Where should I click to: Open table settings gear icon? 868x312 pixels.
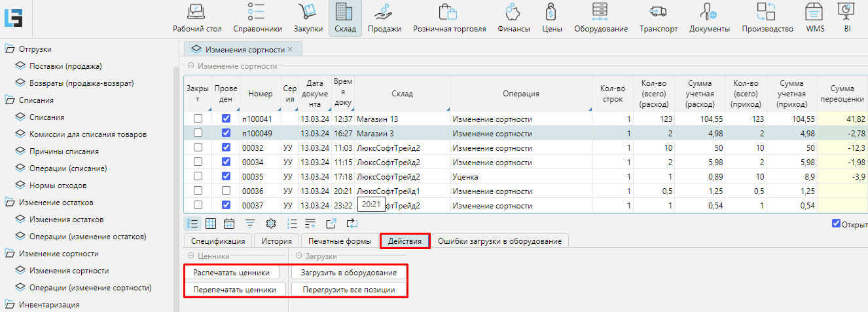[x=270, y=224]
